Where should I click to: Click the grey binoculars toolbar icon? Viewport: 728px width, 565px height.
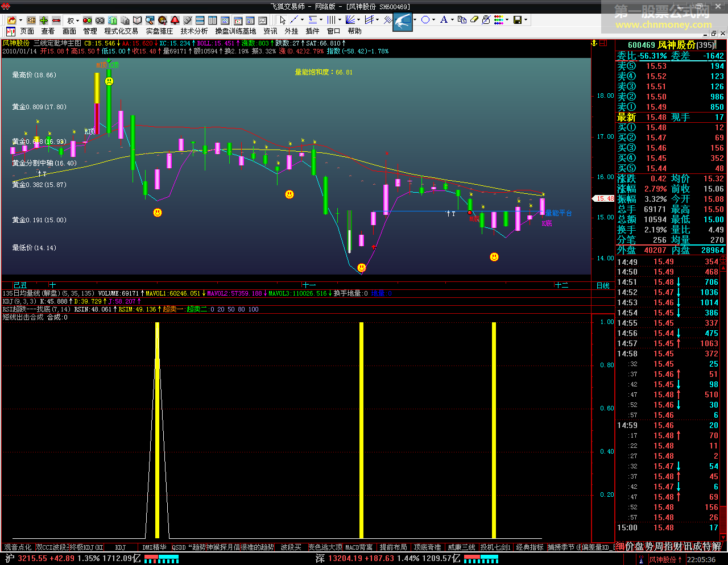[100, 20]
